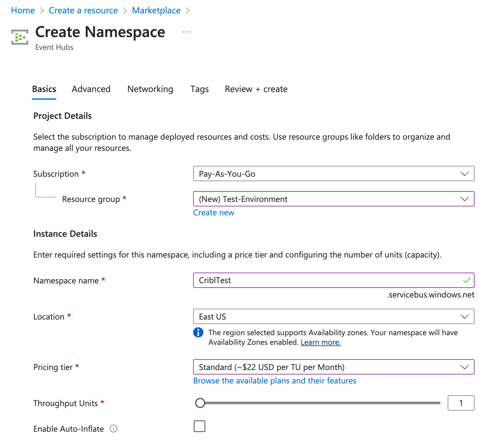Open the Learn more availability zones link
This screenshot has width=495, height=448.
[x=321, y=342]
